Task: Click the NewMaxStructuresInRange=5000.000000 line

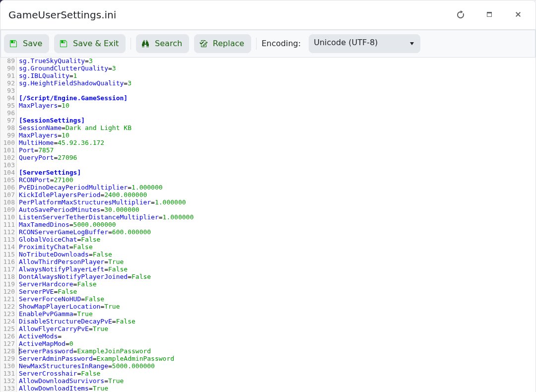Action: (87, 366)
